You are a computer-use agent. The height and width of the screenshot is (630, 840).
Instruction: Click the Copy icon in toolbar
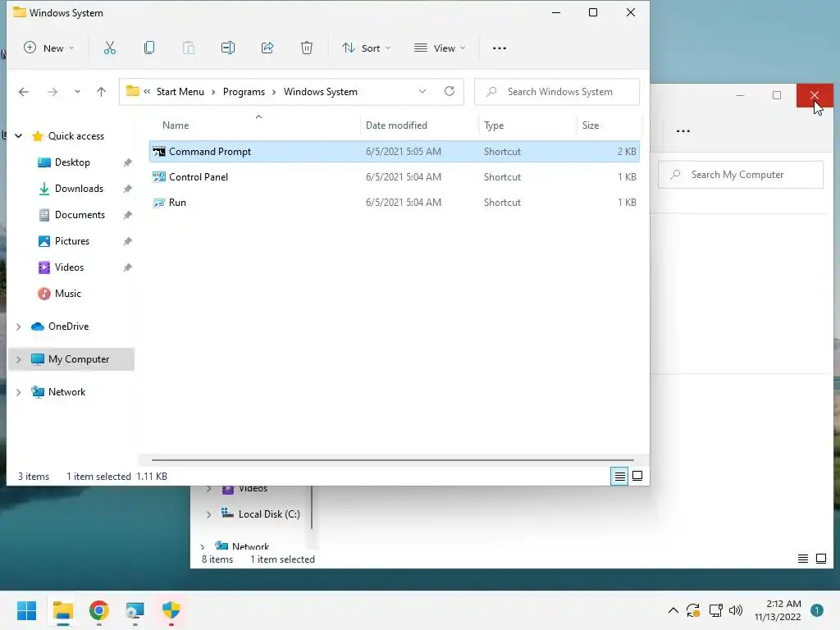149,48
